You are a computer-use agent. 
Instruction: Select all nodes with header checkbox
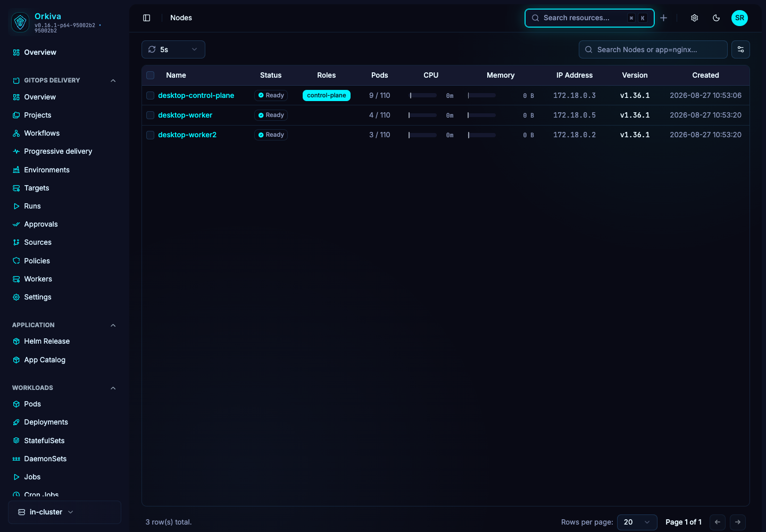click(x=151, y=76)
